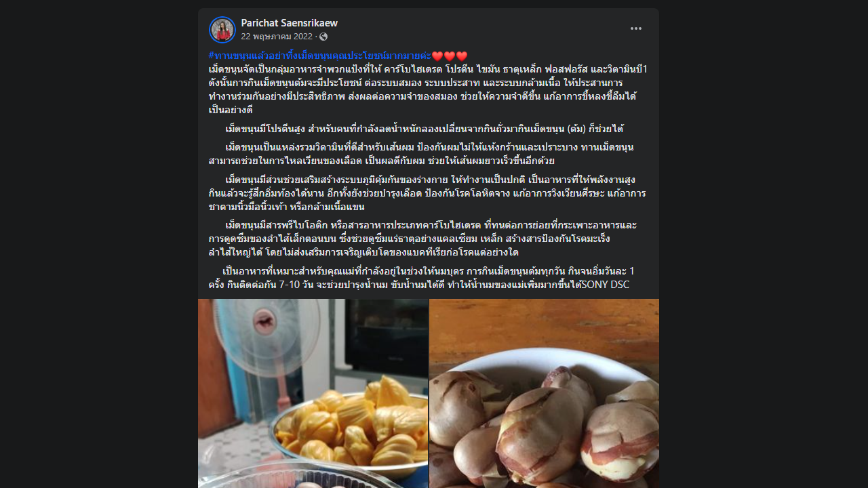Screen dimensions: 868x488
Task: Click the middle red heart emoji
Action: [x=450, y=56]
